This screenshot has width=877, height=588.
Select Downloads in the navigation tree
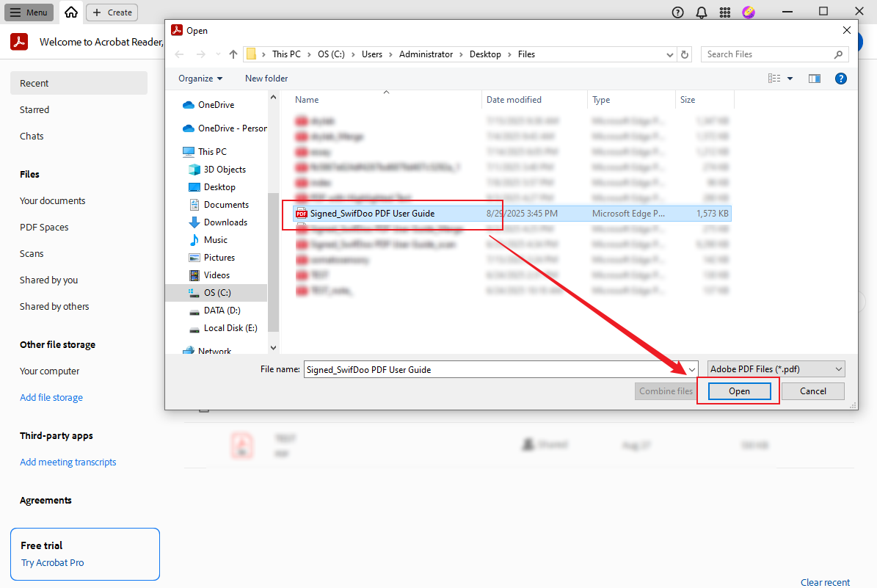point(225,222)
